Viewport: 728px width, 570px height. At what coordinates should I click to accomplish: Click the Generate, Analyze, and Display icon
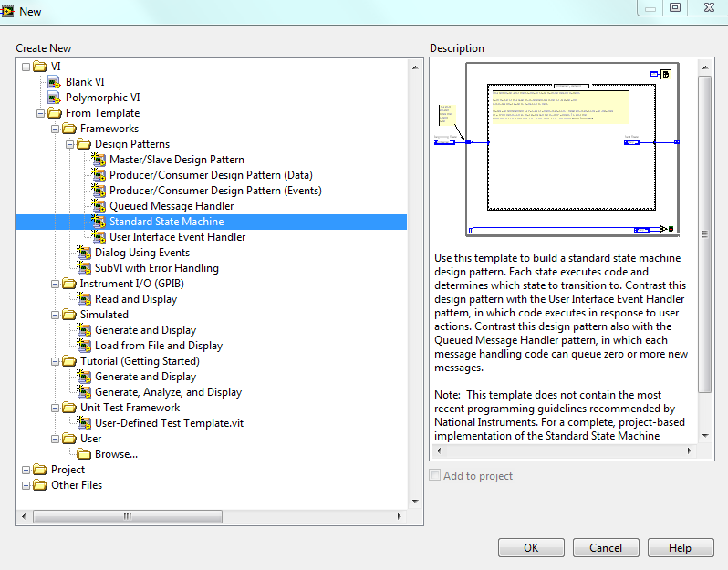84,392
